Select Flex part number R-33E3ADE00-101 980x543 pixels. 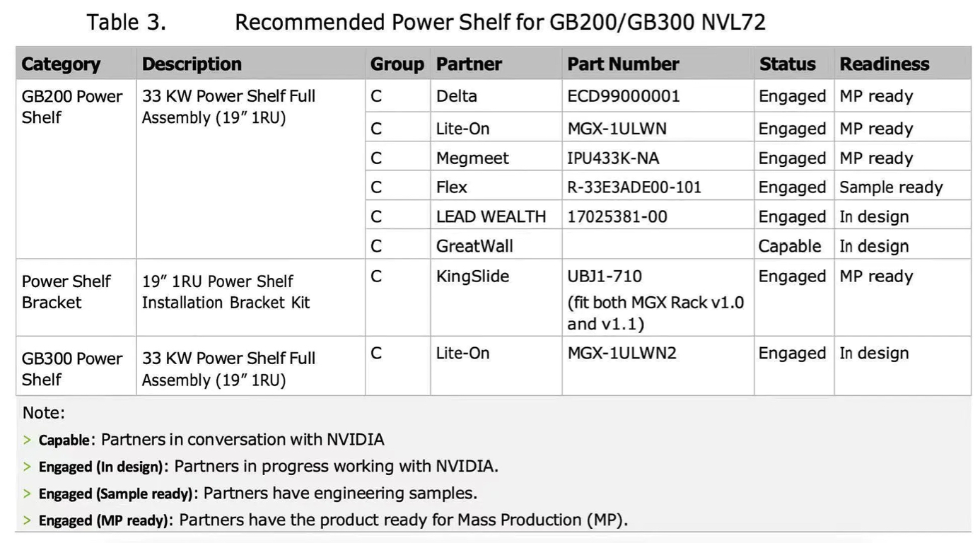[634, 187]
